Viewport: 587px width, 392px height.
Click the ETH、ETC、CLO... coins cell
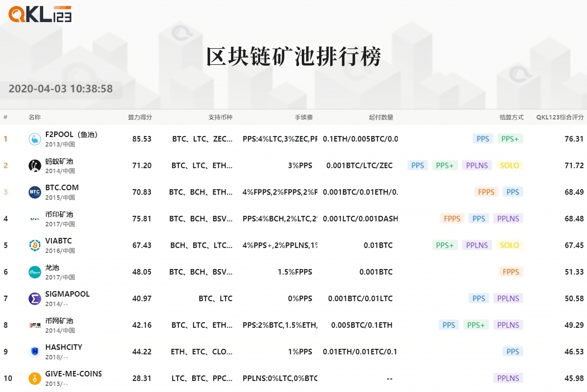pos(202,352)
